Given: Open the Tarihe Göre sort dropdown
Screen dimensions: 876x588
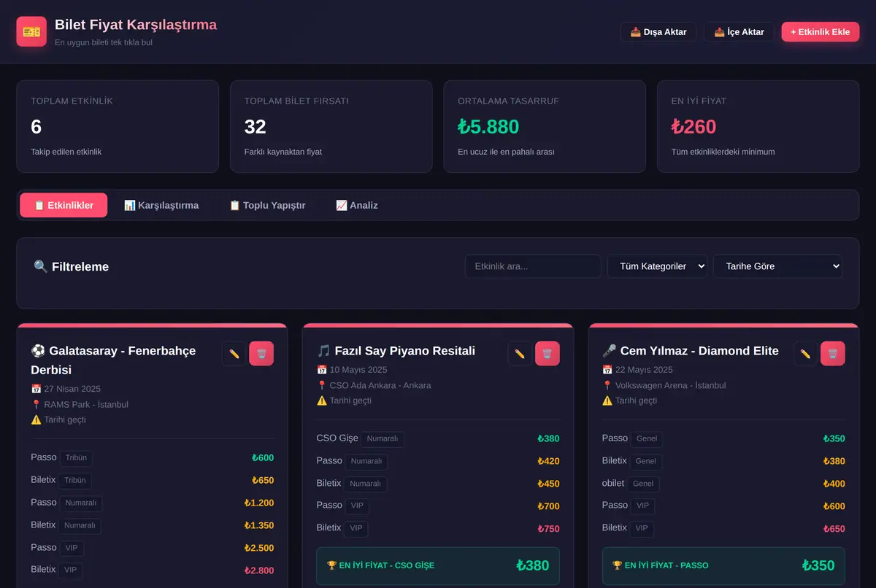Looking at the screenshot, I should 777,266.
